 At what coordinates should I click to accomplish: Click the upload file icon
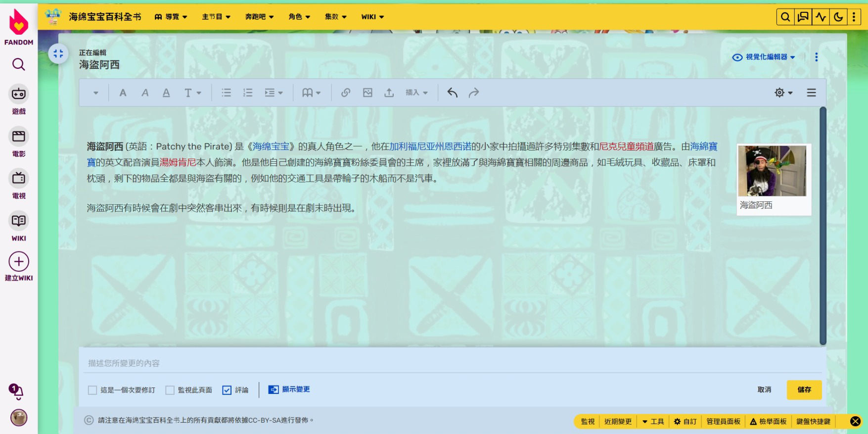(389, 93)
